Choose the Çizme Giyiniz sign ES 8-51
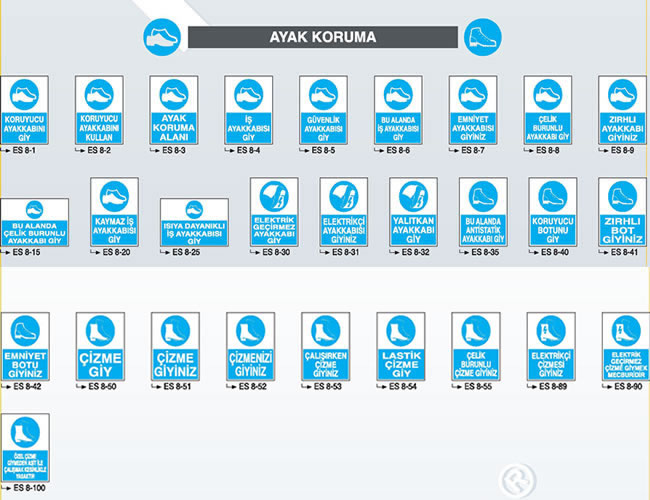 point(175,346)
